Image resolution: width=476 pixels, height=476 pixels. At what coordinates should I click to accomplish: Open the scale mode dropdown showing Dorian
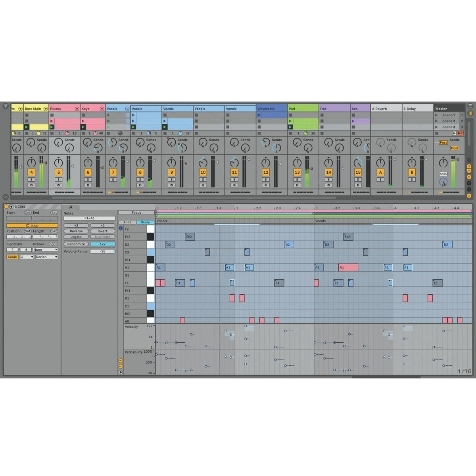46,257
